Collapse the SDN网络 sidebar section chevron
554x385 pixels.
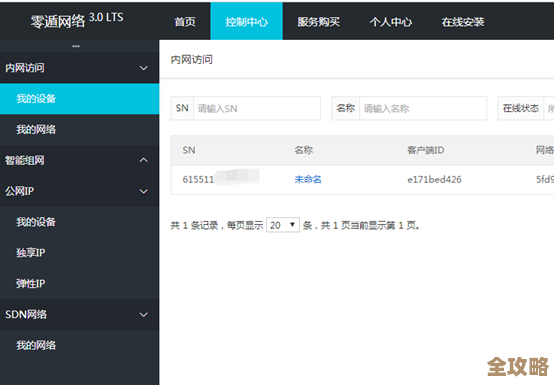(143, 315)
